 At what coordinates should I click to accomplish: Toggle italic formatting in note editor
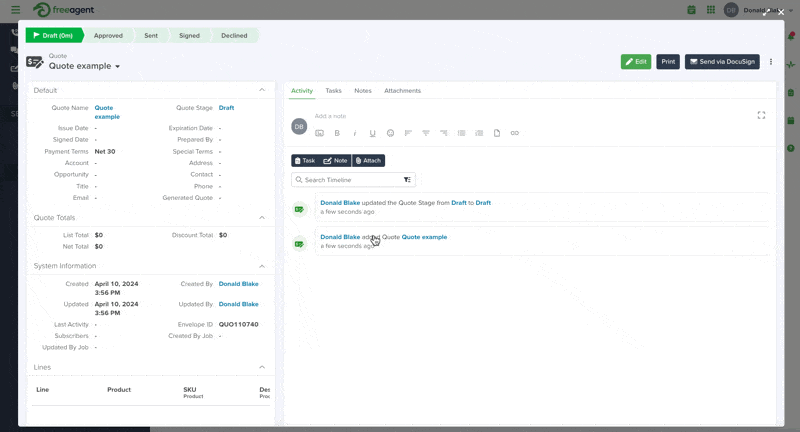coord(355,133)
